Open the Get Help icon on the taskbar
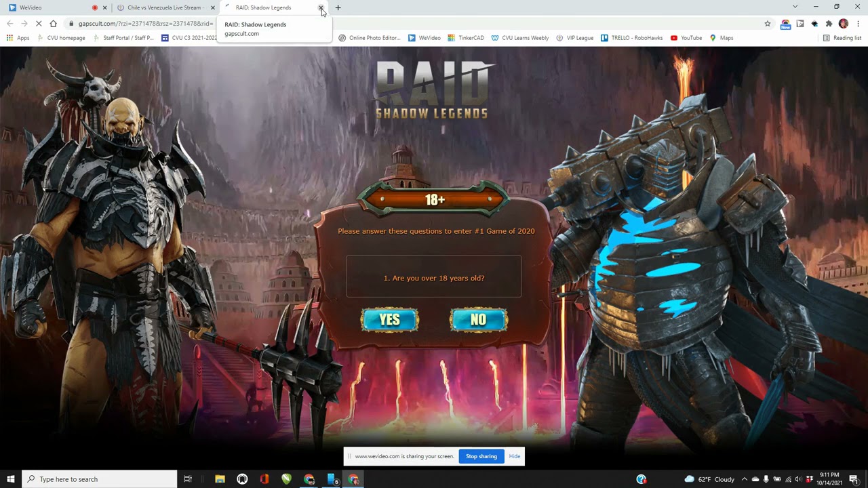This screenshot has width=868, height=488. pos(641,479)
